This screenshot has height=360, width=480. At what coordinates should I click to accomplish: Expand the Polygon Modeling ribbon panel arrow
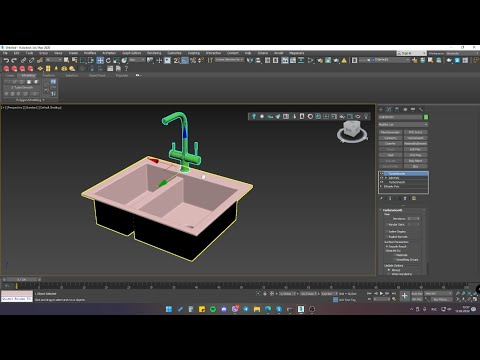point(43,100)
